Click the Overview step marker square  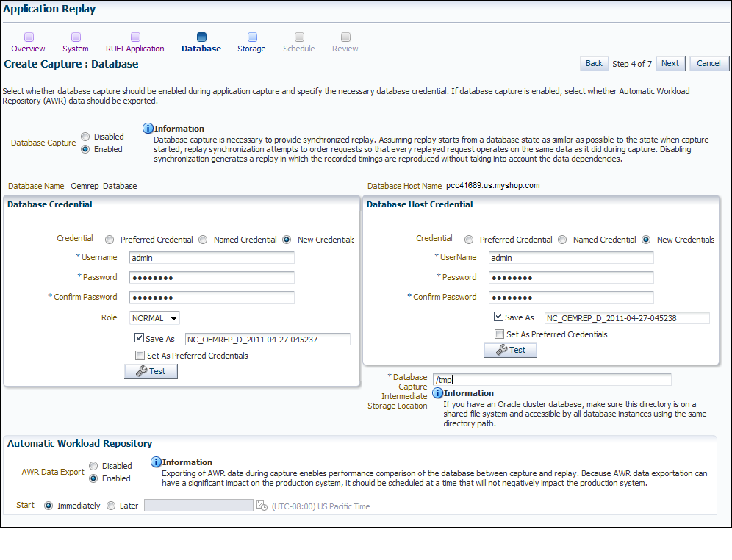(x=29, y=37)
